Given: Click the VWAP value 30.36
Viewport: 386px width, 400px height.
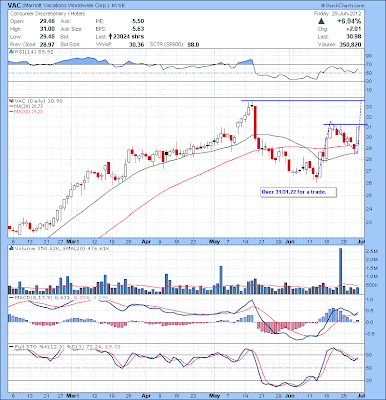Looking at the screenshot, I should tap(137, 44).
